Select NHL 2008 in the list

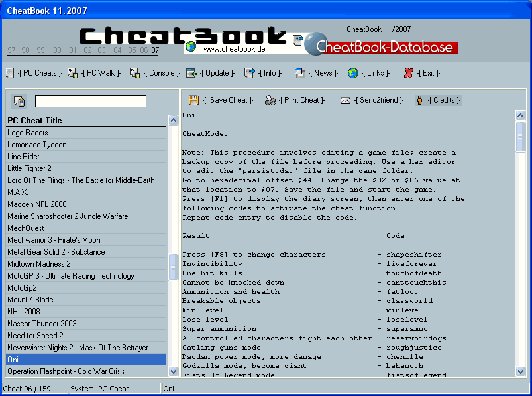tap(86, 312)
